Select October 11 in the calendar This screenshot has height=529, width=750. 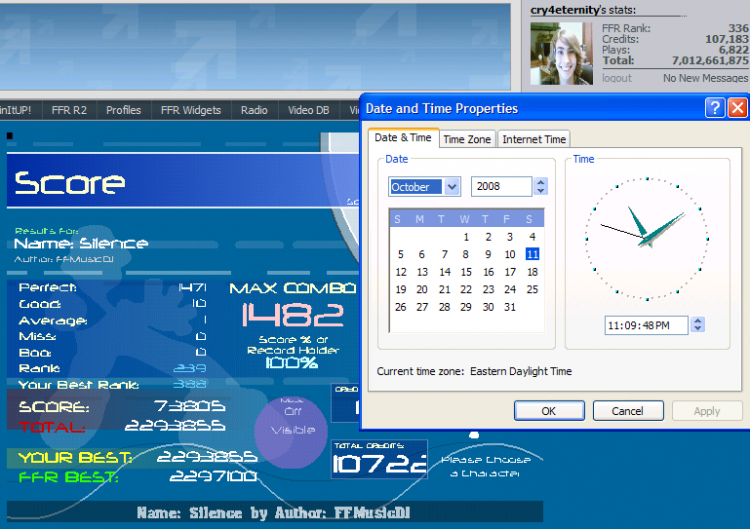pos(532,254)
